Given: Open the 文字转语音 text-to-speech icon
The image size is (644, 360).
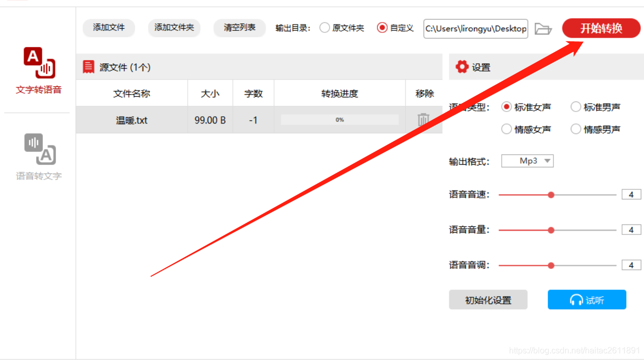Looking at the screenshot, I should pyautogui.click(x=39, y=62).
